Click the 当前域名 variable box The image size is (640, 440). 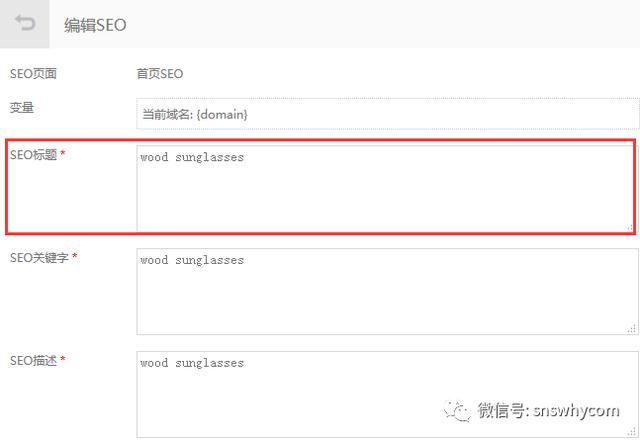pos(387,114)
